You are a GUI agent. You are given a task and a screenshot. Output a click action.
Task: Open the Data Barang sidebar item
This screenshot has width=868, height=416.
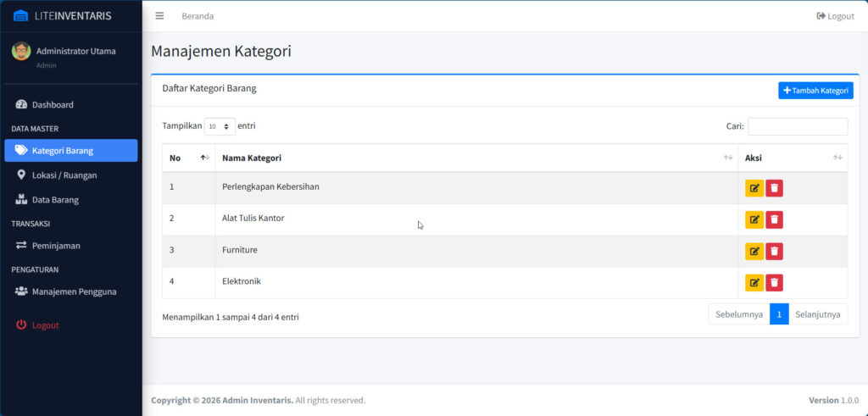coord(55,200)
